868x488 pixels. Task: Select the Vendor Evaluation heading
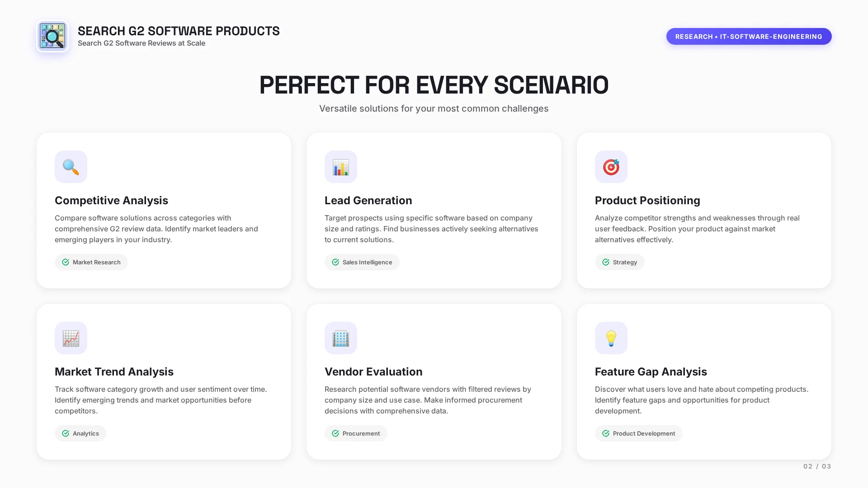pyautogui.click(x=373, y=371)
